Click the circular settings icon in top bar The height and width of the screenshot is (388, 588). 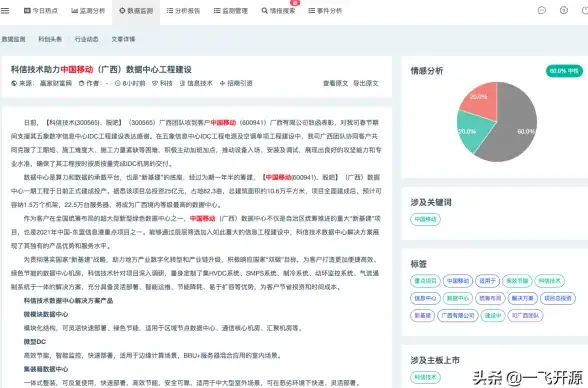coord(564,10)
